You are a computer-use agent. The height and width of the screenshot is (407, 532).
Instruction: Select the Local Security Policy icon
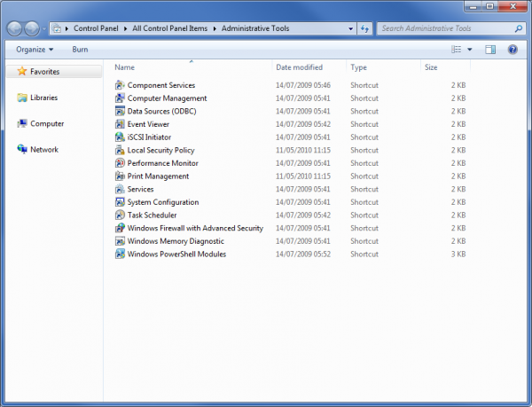point(120,150)
